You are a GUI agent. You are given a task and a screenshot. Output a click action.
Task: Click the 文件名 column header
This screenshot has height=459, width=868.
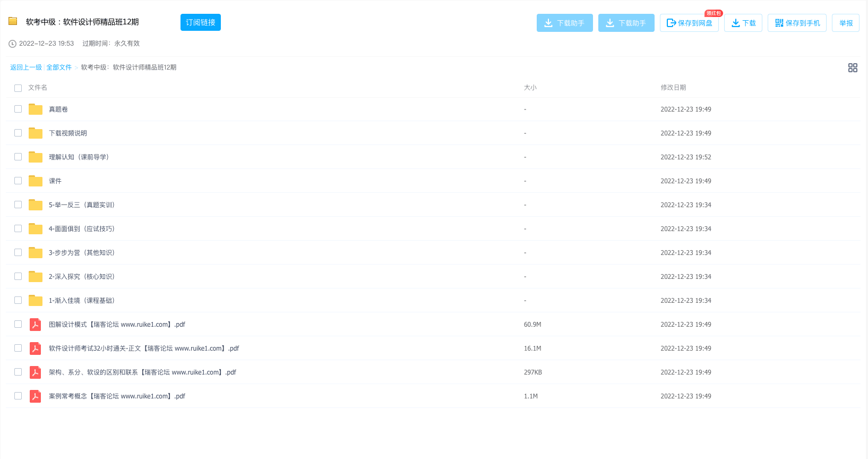click(x=38, y=88)
